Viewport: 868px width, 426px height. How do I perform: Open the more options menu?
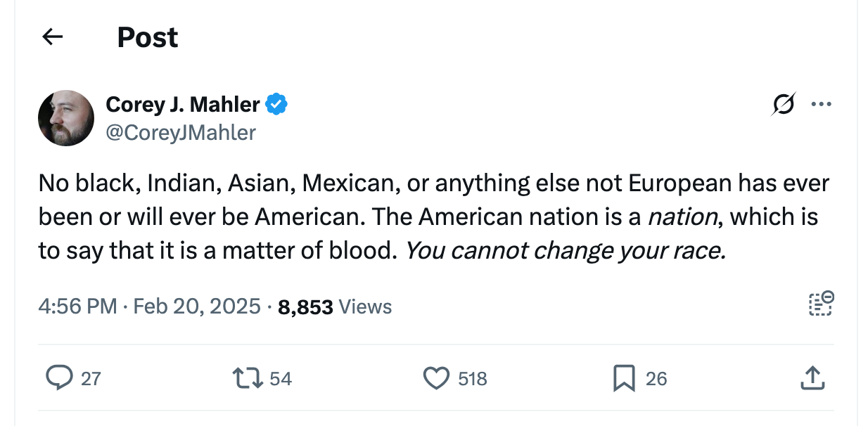click(821, 104)
